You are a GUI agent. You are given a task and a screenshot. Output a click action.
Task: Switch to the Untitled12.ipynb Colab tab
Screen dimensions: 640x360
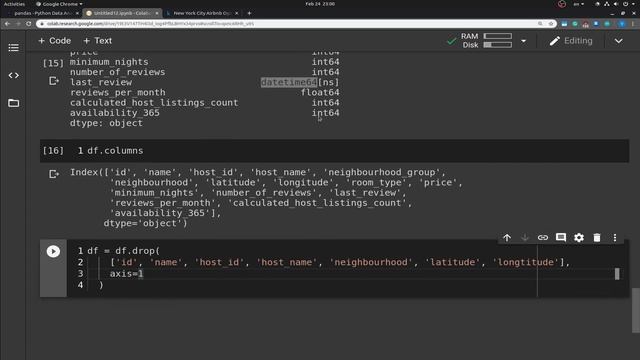click(x=122, y=13)
